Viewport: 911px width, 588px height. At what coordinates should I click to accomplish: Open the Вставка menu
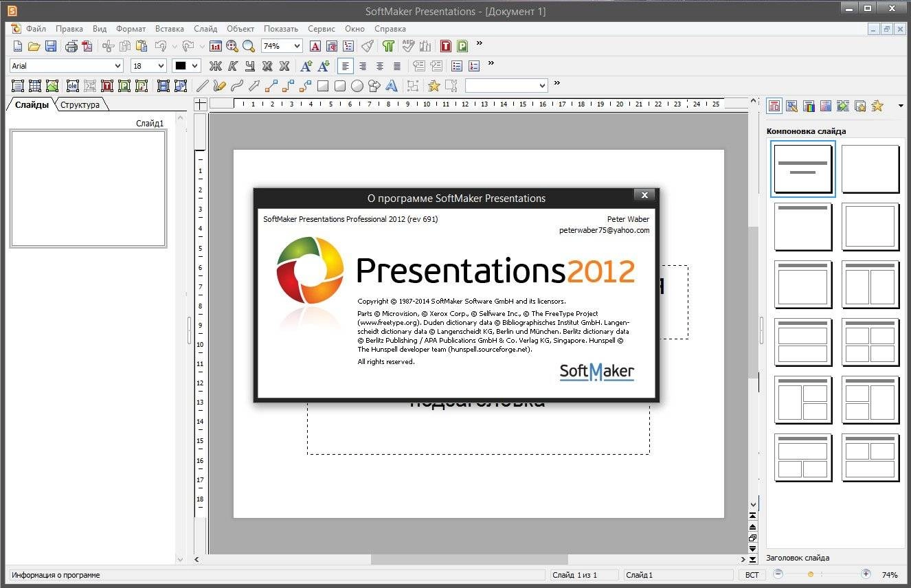pyautogui.click(x=170, y=29)
